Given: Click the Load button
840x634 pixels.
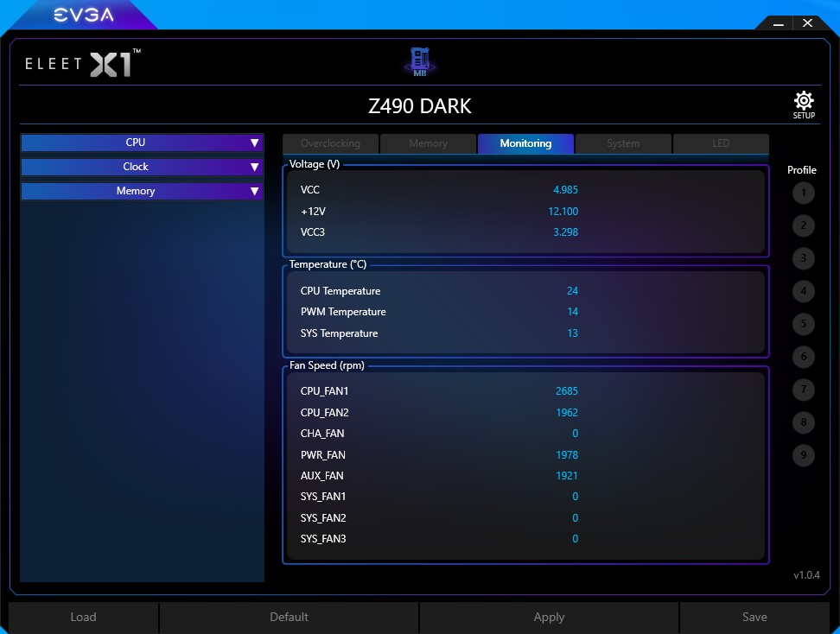Looking at the screenshot, I should tap(84, 618).
